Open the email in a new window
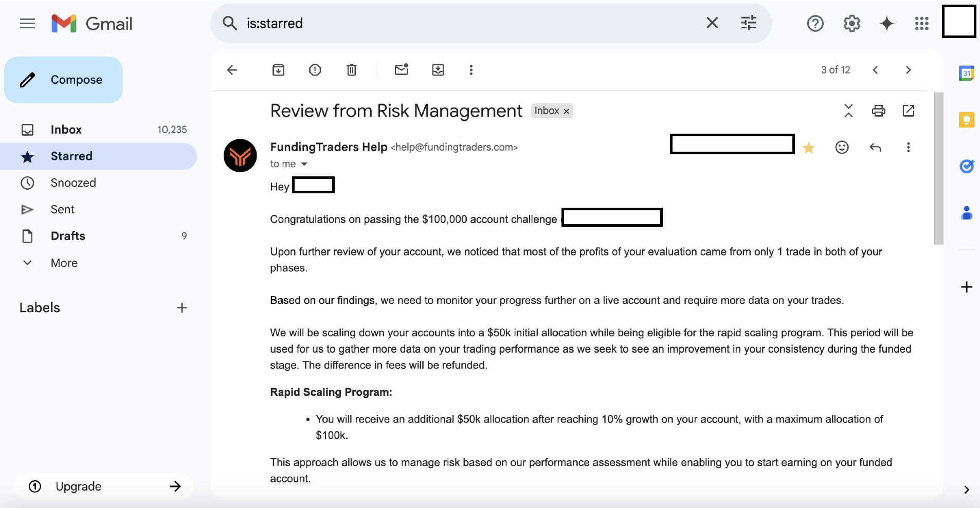This screenshot has width=980, height=508. 909,111
